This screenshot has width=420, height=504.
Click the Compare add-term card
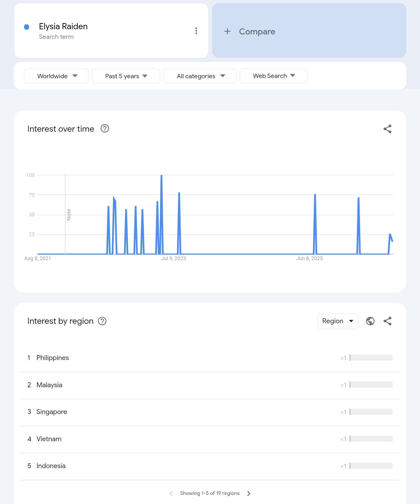pos(309,31)
